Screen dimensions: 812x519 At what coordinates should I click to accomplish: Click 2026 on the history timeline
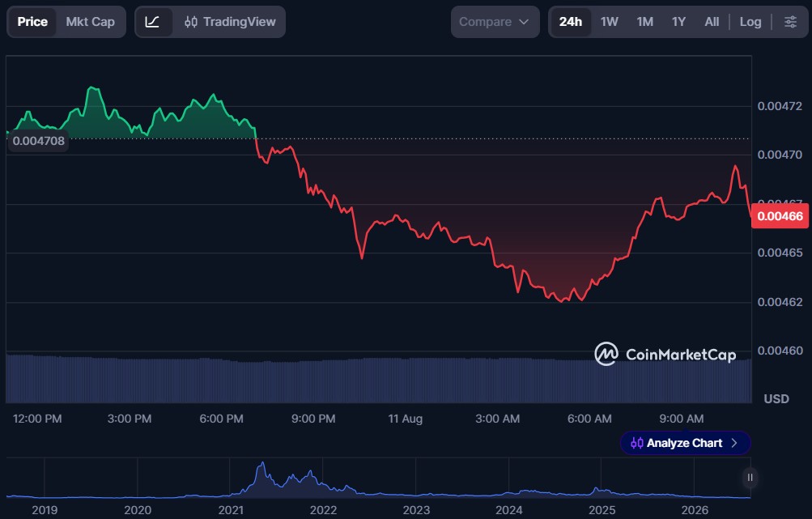[695, 510]
